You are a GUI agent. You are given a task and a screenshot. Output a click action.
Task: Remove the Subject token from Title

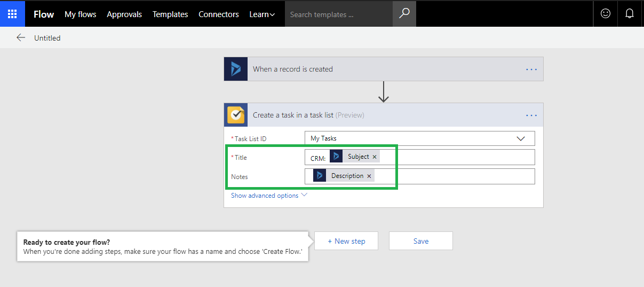tap(375, 157)
